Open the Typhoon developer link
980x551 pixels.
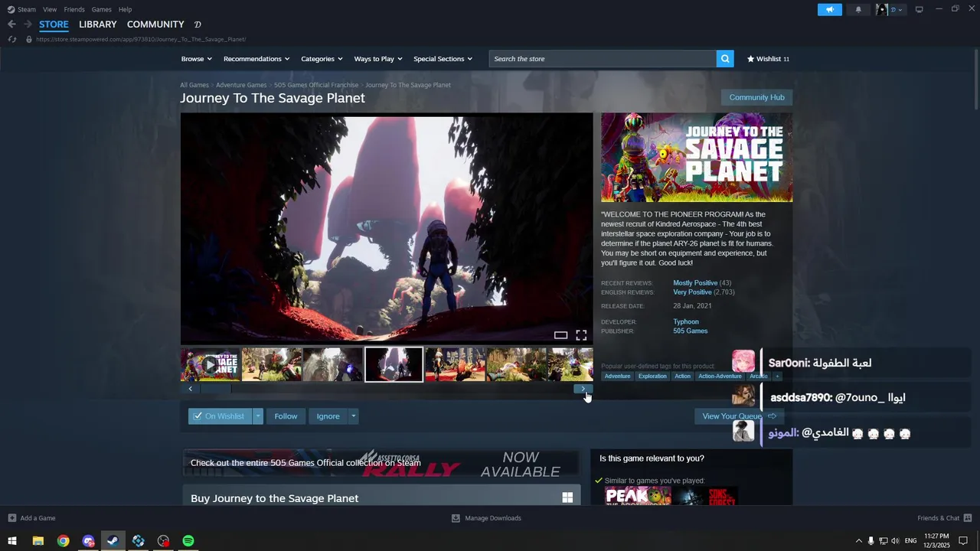pyautogui.click(x=686, y=322)
